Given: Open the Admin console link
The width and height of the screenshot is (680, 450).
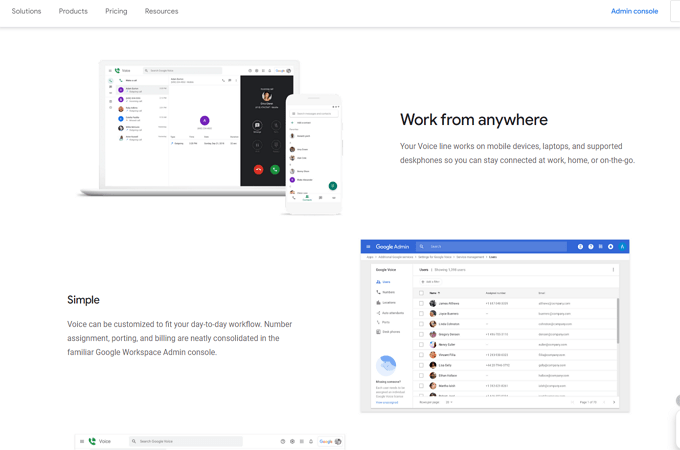Looking at the screenshot, I should pyautogui.click(x=634, y=11).
